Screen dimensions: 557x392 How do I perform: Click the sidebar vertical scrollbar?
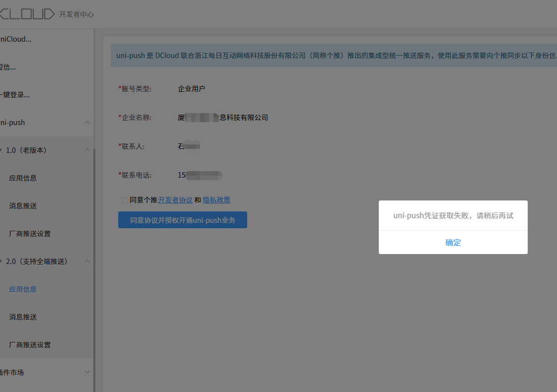(94, 248)
